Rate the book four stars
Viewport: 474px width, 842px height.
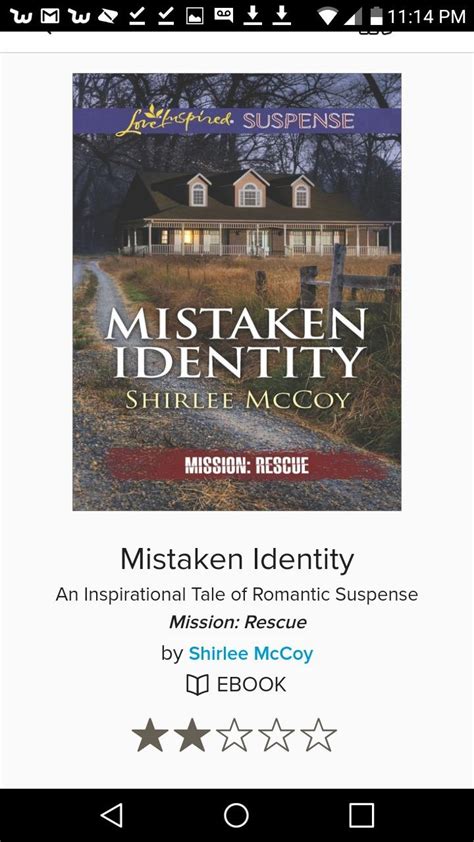click(276, 735)
